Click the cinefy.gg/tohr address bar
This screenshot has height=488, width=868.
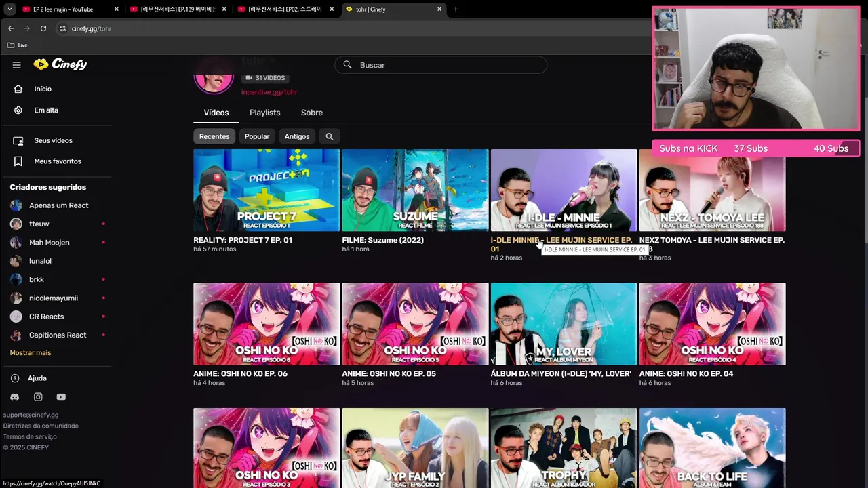tap(353, 28)
